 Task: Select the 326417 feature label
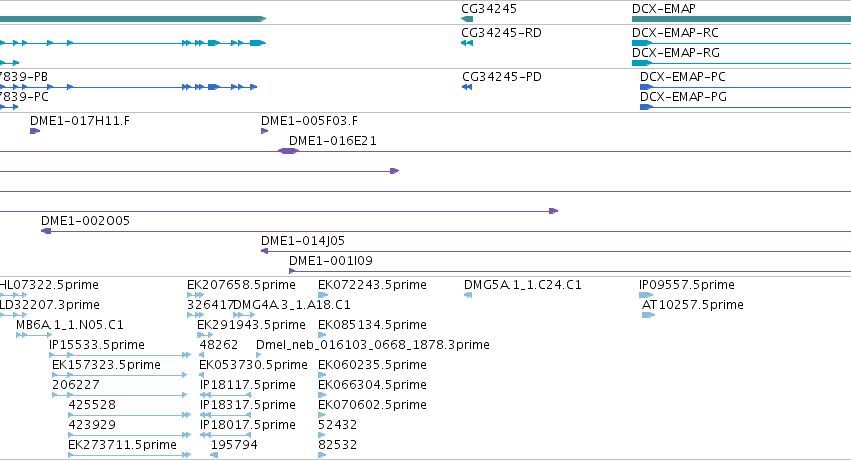pos(210,305)
